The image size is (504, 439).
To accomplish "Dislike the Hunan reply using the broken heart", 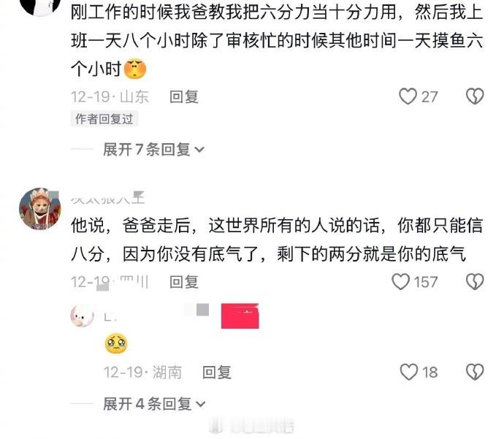I will click(475, 372).
